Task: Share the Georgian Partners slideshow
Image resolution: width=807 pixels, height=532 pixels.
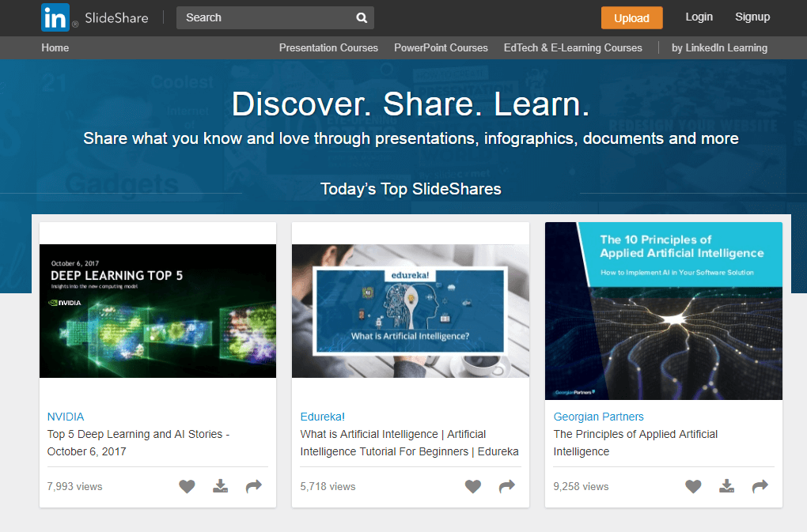Action: 760,486
